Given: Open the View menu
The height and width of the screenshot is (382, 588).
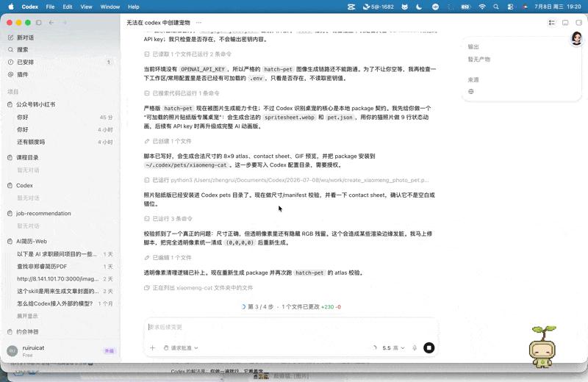Looking at the screenshot, I should click(x=86, y=7).
